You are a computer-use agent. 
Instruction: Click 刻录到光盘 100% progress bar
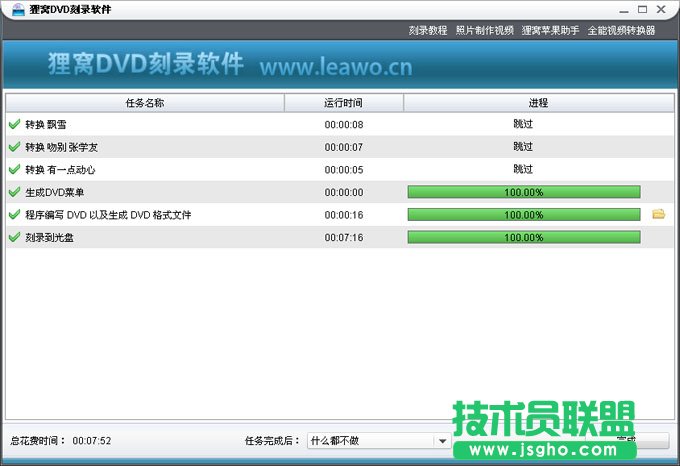[523, 237]
